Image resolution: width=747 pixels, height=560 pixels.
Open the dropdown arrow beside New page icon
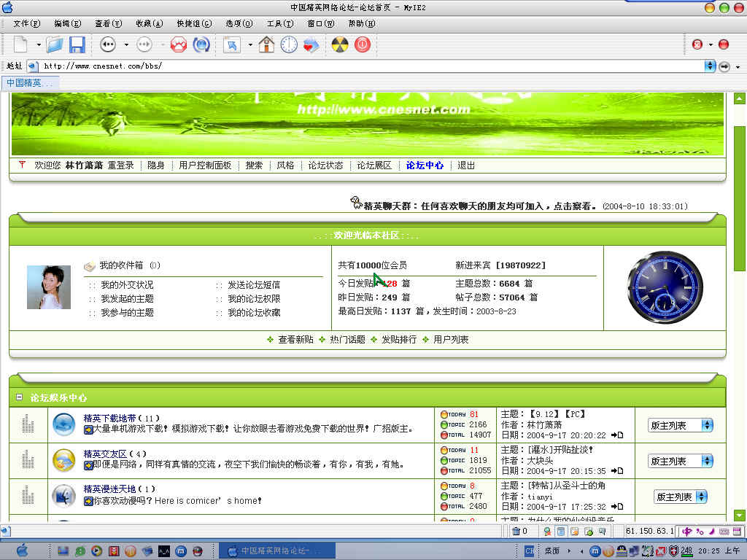click(39, 45)
